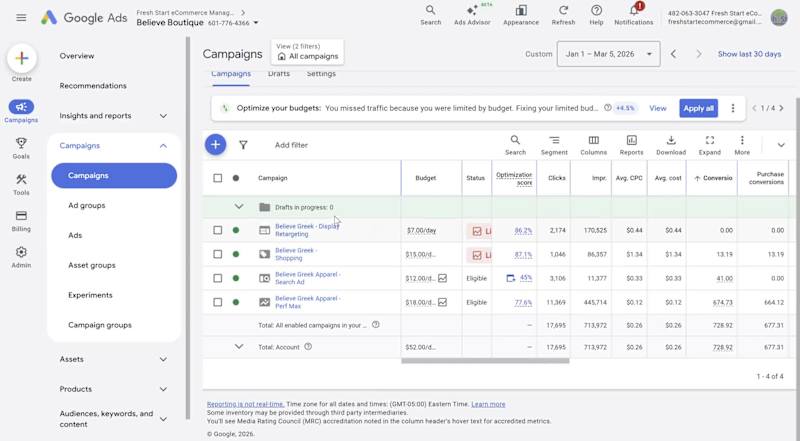Image resolution: width=800 pixels, height=441 pixels.
Task: Open Tools in the left rail
Action: [21, 184]
